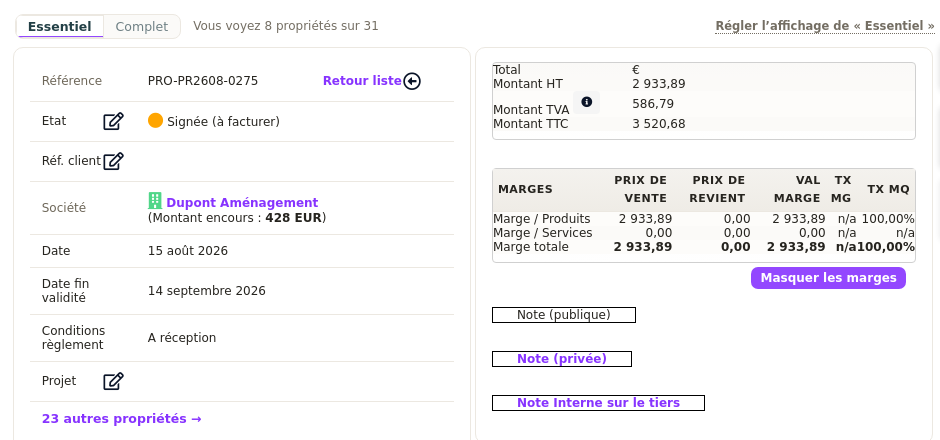Click the Marge totale row

pos(704,247)
